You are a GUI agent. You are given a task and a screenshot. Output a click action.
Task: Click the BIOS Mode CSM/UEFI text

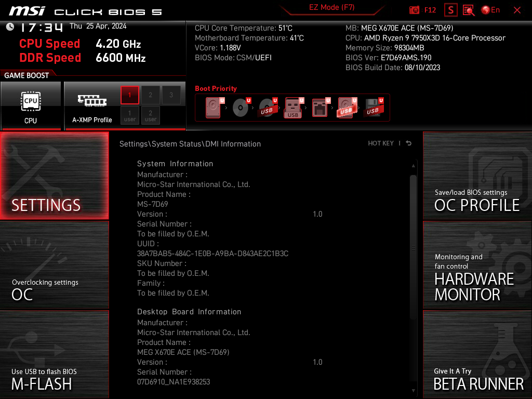tap(233, 58)
